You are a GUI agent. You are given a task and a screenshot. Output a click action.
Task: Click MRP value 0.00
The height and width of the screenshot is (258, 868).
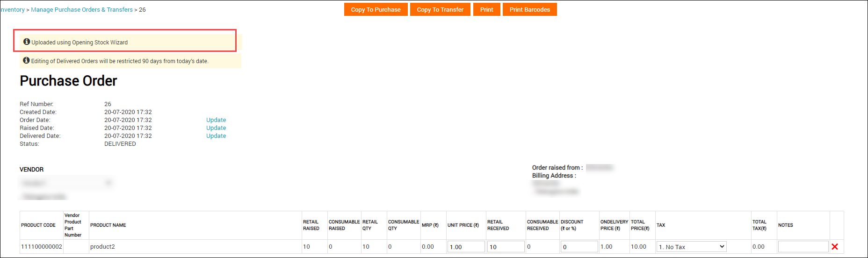point(428,247)
